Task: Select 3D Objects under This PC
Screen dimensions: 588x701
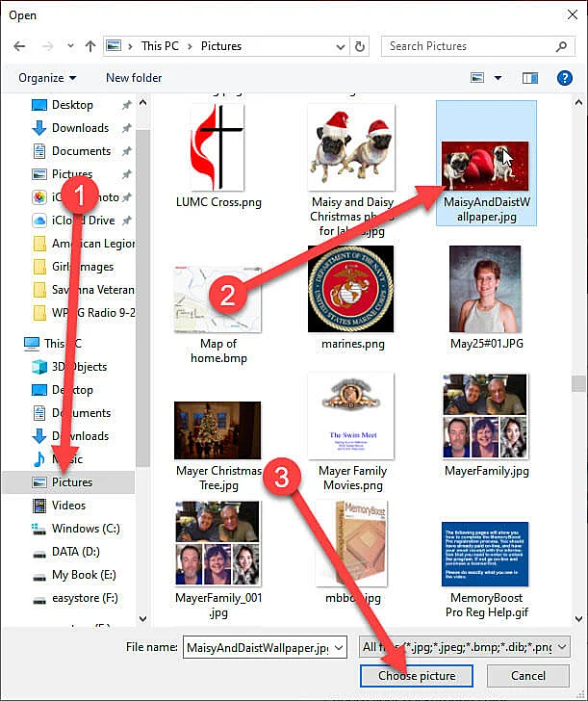Action: point(79,367)
